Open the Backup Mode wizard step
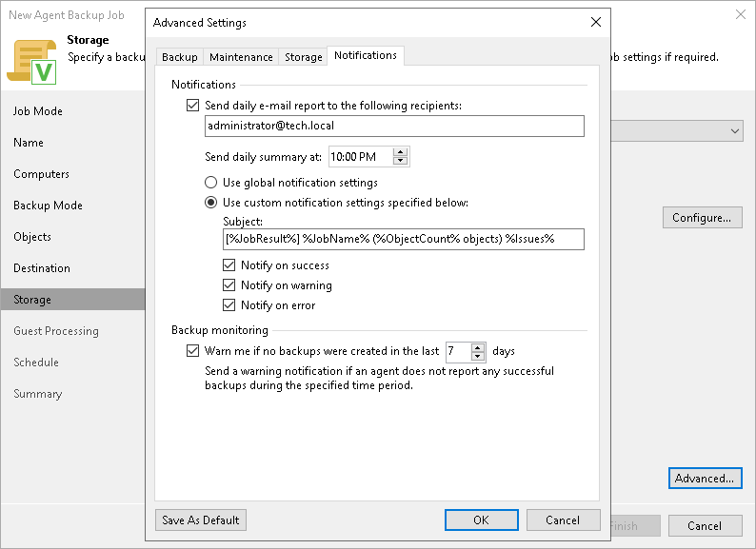756x549 pixels. [x=49, y=206]
